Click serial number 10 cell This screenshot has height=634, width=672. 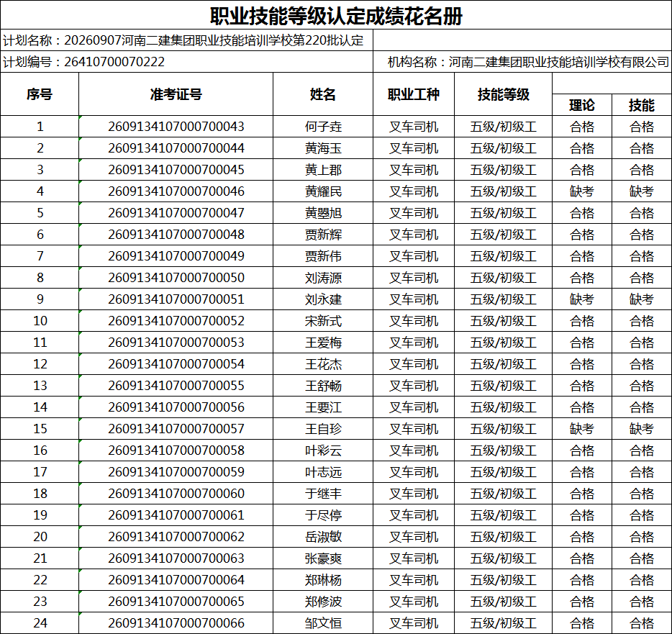point(40,321)
